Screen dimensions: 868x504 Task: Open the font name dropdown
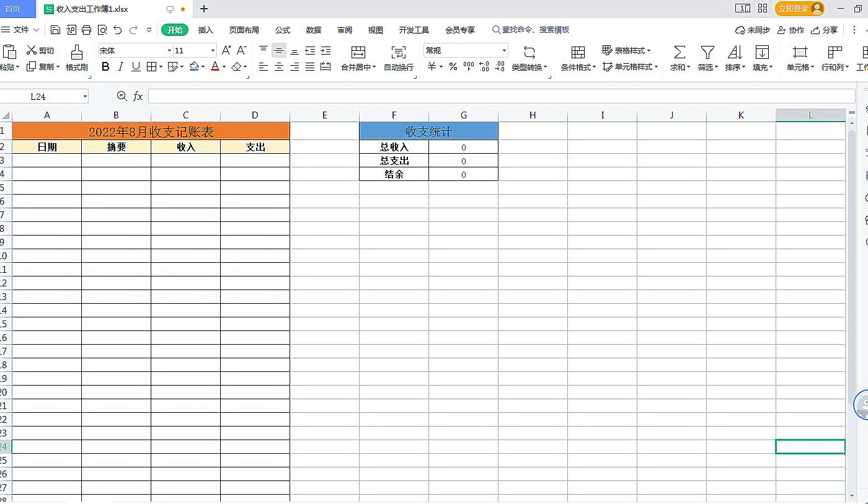coord(169,50)
